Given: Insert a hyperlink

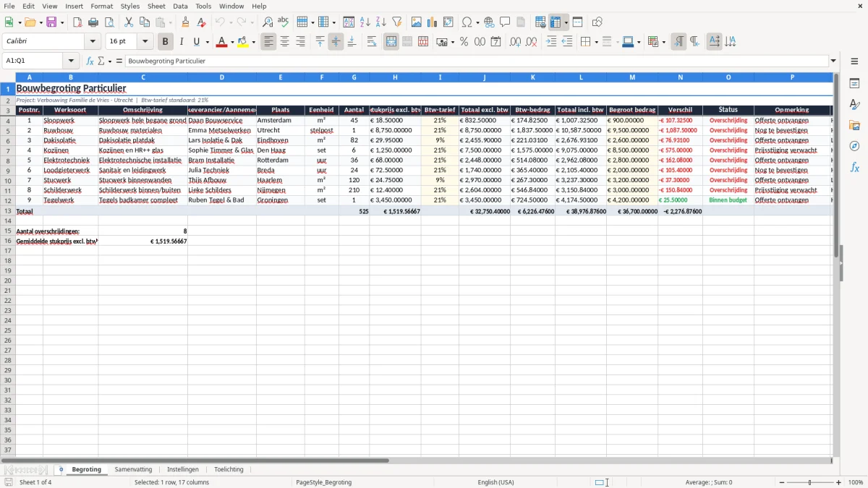Looking at the screenshot, I should point(489,22).
